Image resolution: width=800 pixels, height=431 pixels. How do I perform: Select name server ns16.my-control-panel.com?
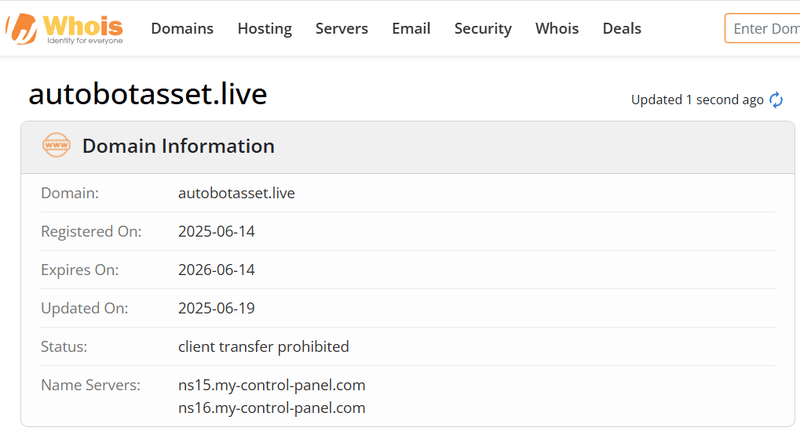pyautogui.click(x=271, y=408)
